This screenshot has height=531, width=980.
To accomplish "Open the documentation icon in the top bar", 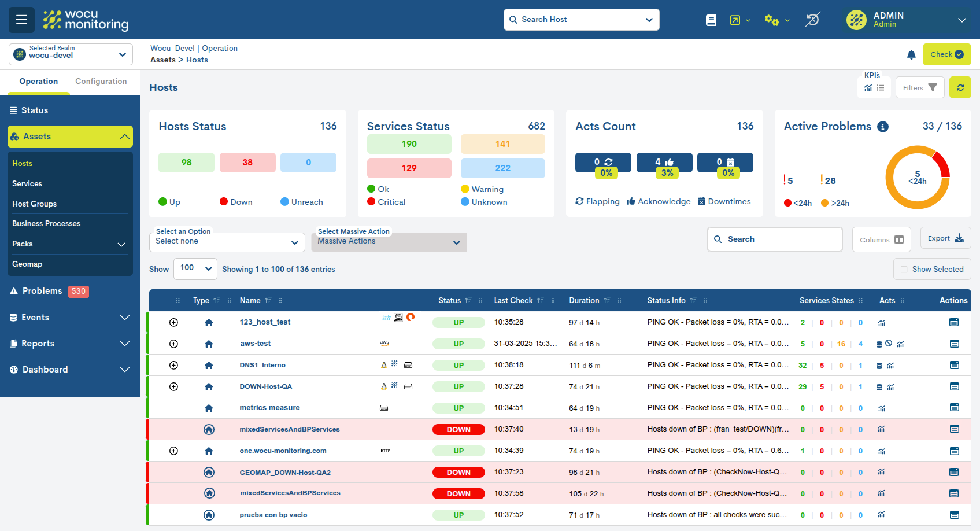I will (x=711, y=19).
